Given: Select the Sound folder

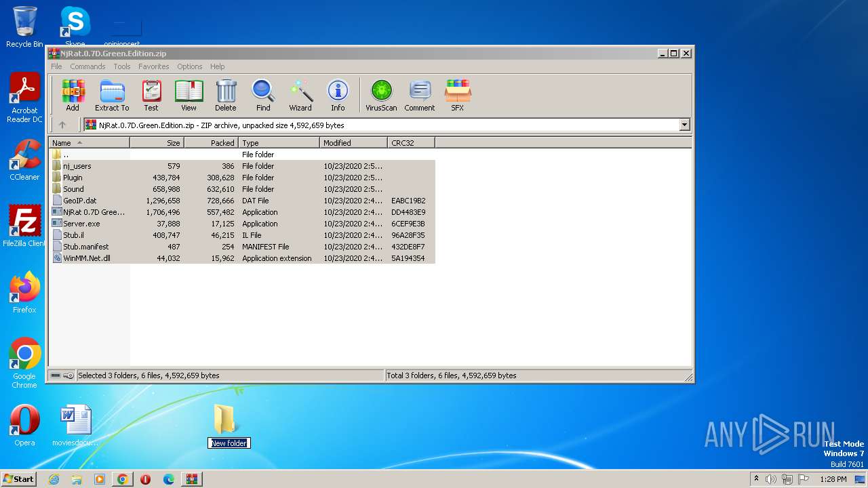Looking at the screenshot, I should pyautogui.click(x=242, y=189).
